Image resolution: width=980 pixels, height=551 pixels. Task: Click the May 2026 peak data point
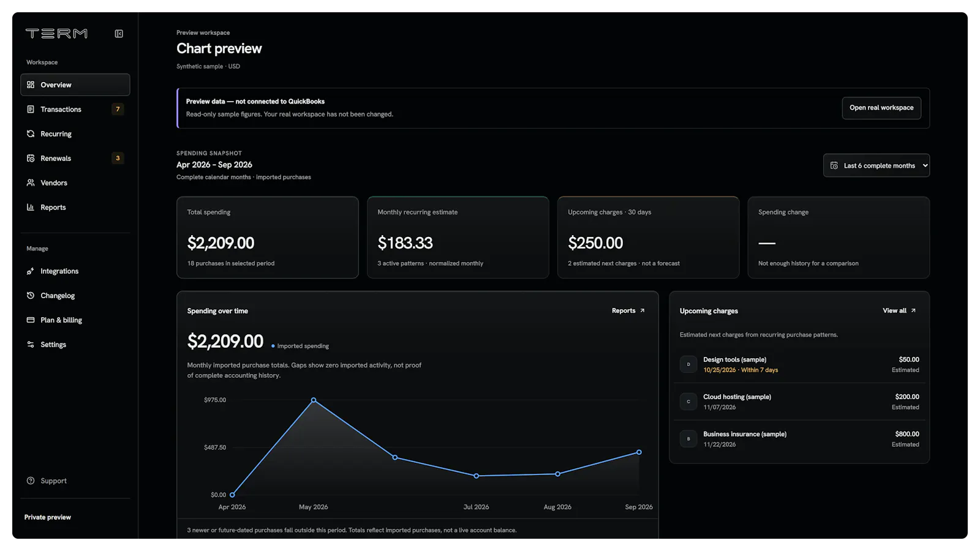point(314,400)
